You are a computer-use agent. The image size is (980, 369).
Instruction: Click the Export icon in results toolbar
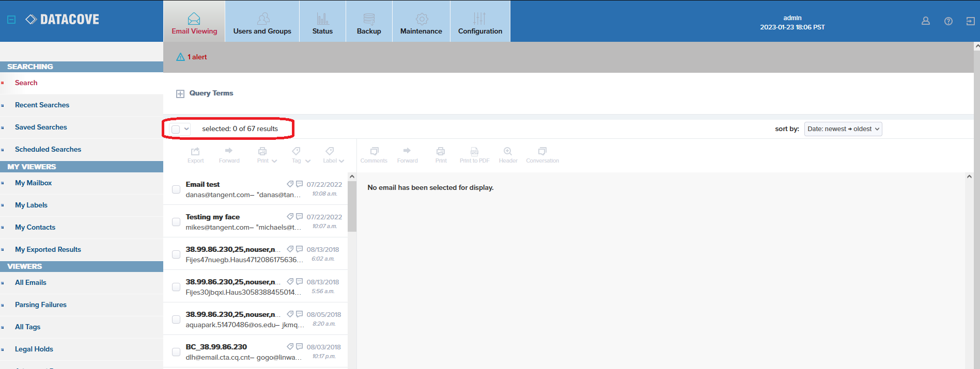coord(195,154)
